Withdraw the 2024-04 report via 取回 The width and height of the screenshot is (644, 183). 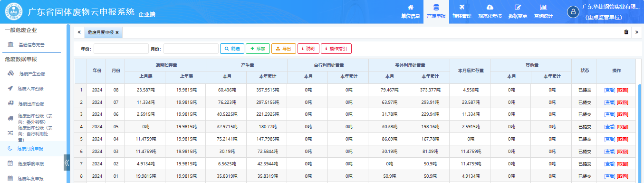pos(622,139)
